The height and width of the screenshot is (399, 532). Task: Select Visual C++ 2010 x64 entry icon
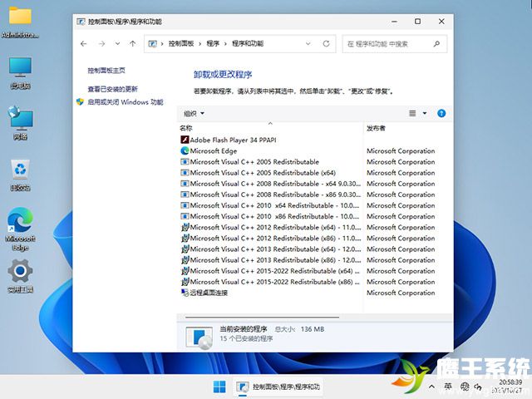(x=185, y=205)
